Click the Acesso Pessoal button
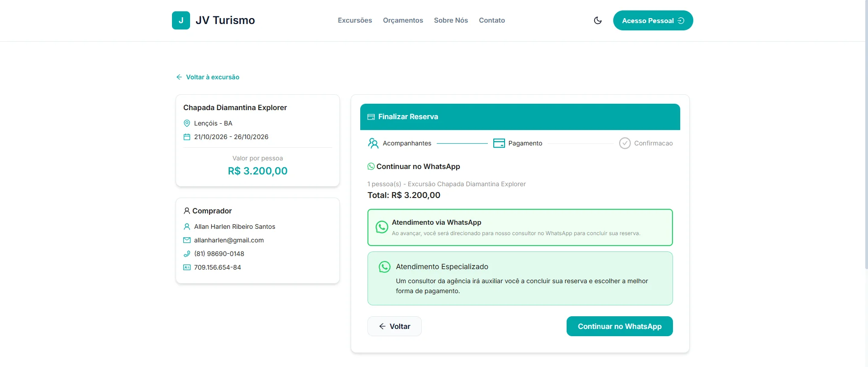Screen dimensions: 868x367 (653, 20)
